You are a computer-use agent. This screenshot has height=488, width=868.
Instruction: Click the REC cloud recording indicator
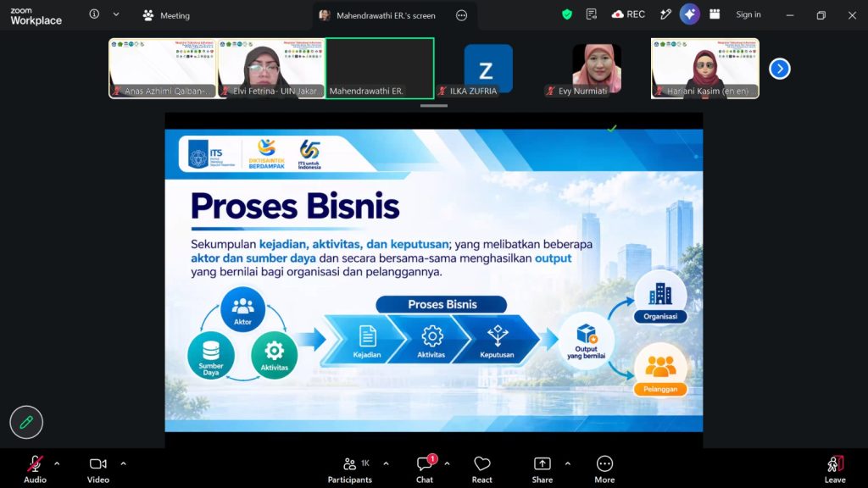[628, 14]
